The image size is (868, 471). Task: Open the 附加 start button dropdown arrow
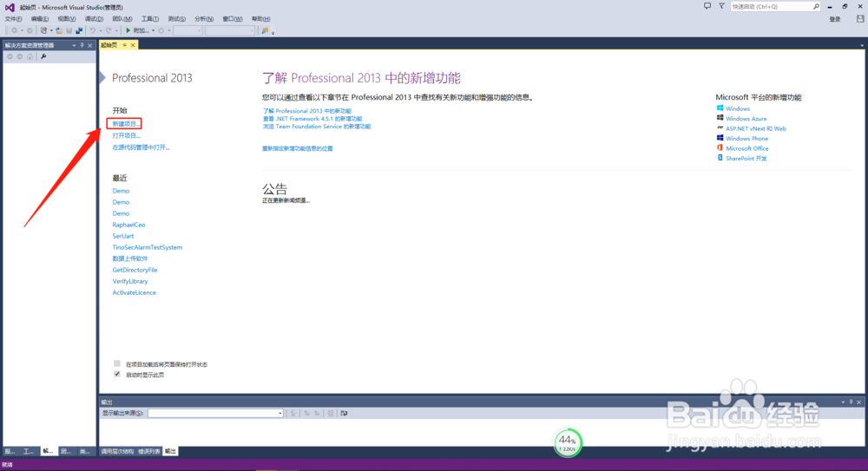point(154,30)
